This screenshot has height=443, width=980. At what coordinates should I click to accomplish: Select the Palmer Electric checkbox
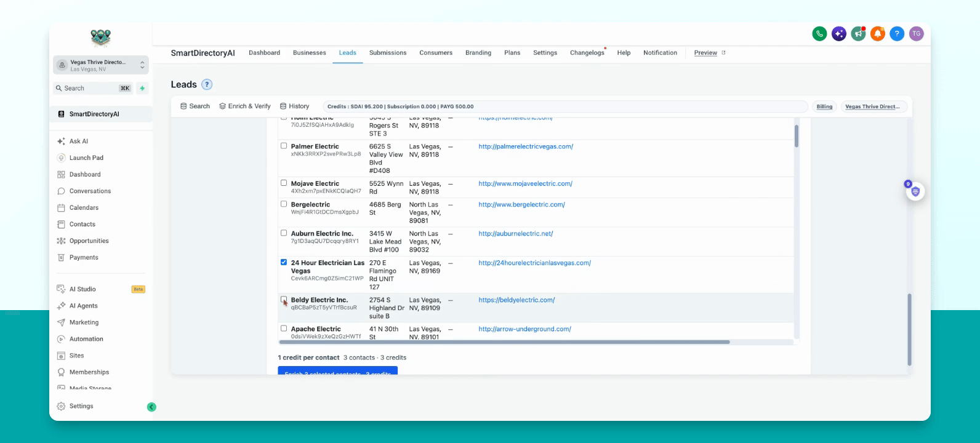click(x=284, y=146)
